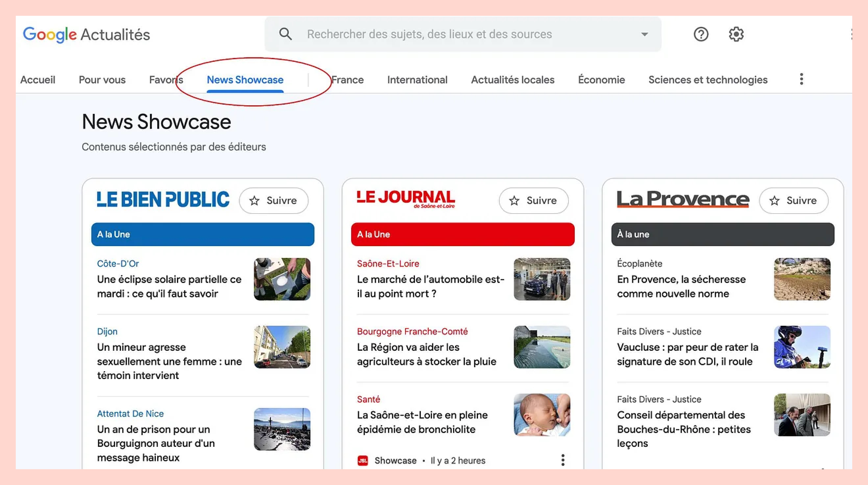Click the Le Bien Public logo
Image resolution: width=868 pixels, height=485 pixels.
[x=163, y=199]
